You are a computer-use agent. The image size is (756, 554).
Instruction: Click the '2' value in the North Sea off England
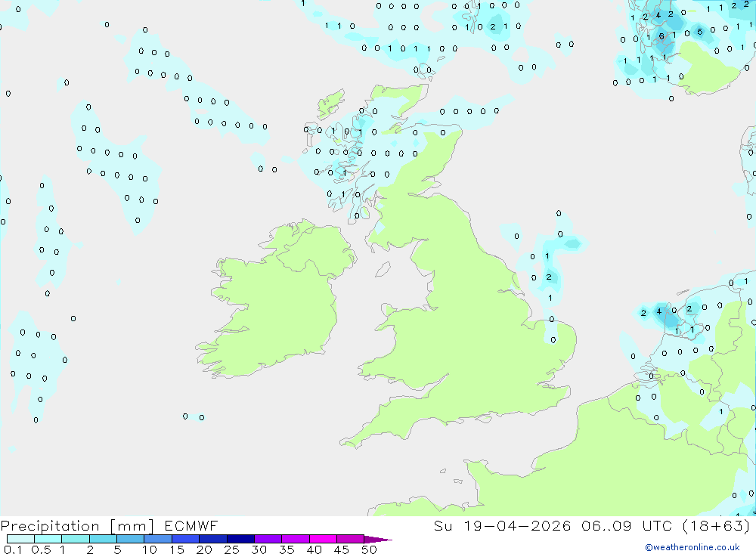[549, 277]
